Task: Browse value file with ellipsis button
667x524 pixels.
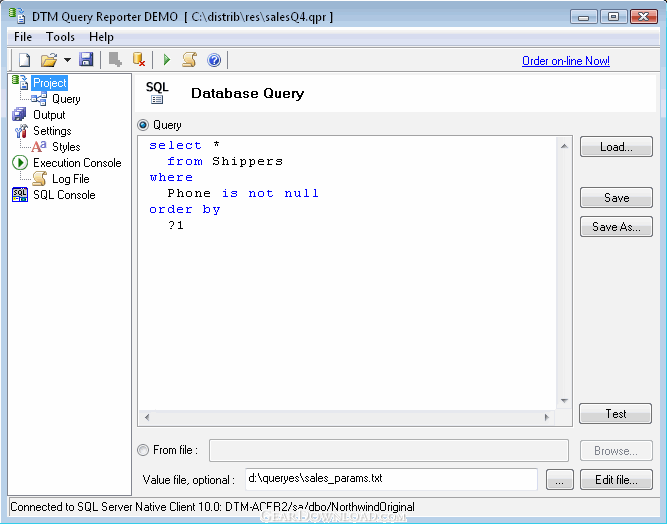Action: [x=559, y=480]
